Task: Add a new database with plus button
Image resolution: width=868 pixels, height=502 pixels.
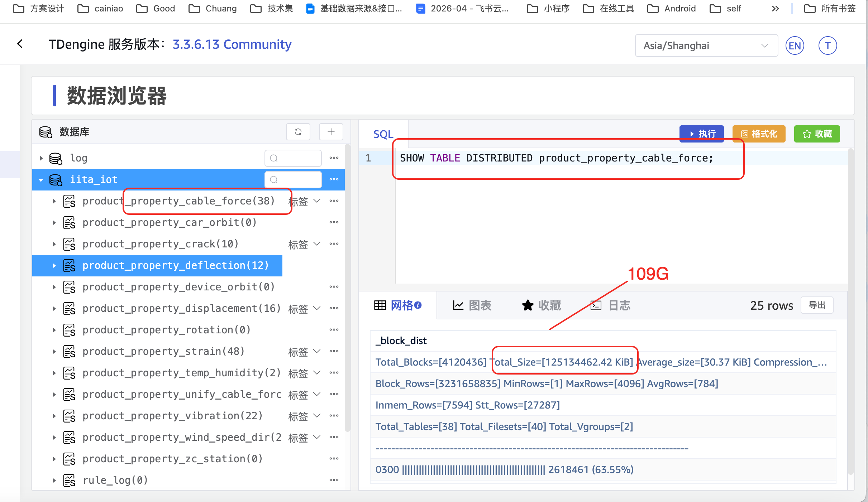Action: pyautogui.click(x=331, y=132)
